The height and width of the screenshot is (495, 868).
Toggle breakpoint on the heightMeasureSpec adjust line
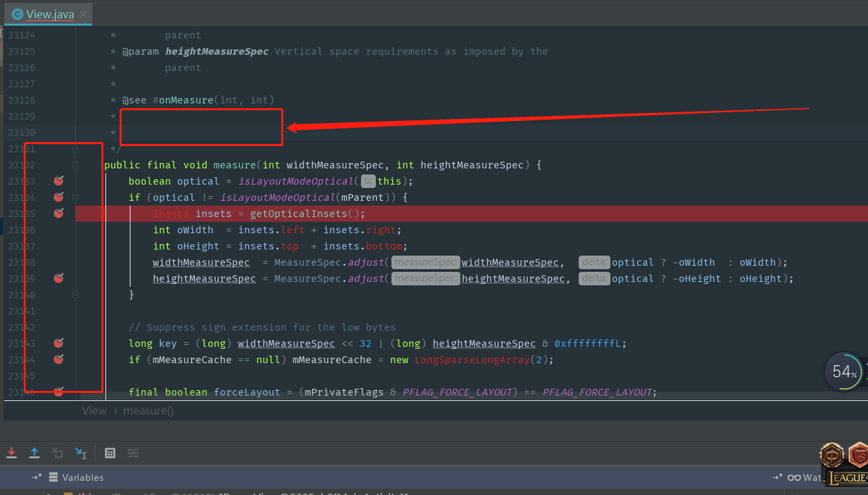[59, 278]
